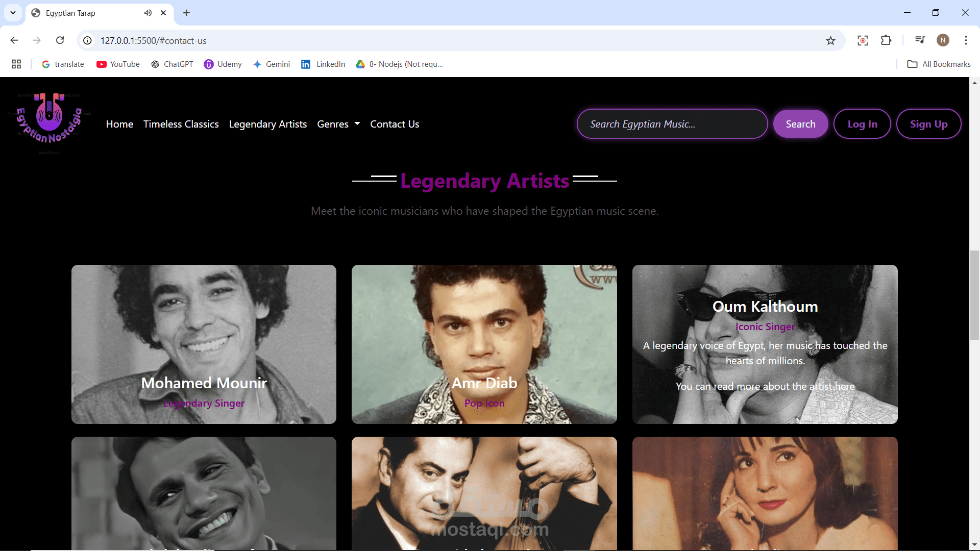Open Timeless Classics nav link
This screenshot has width=980, height=551.
tap(181, 124)
